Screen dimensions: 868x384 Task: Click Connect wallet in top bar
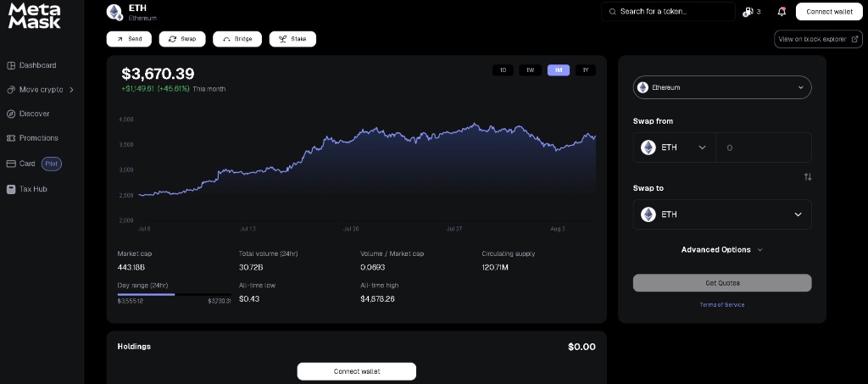click(x=829, y=12)
